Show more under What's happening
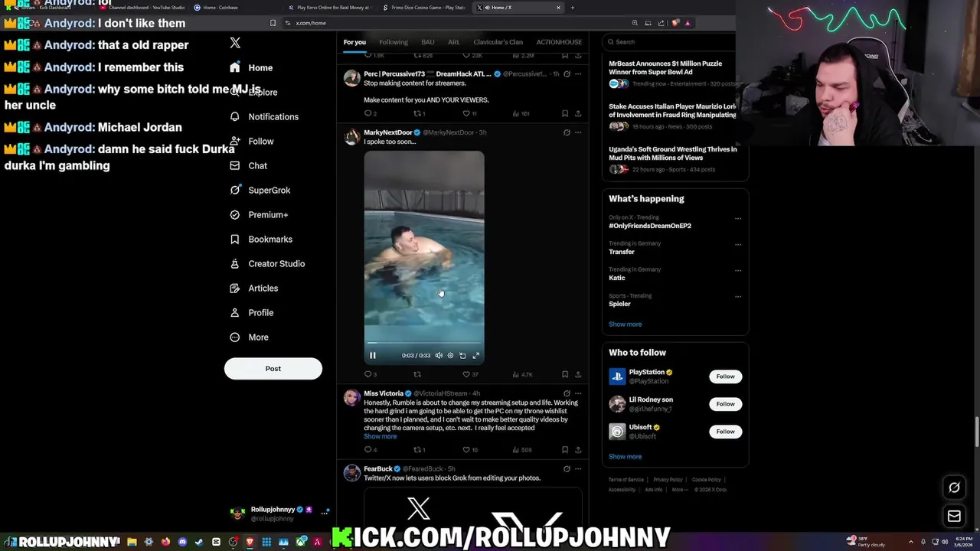Screen dimensions: 980x551 click(625, 324)
